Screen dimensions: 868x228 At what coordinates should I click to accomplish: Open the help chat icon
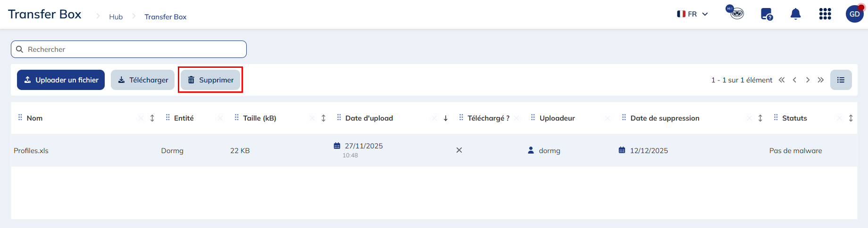[767, 14]
